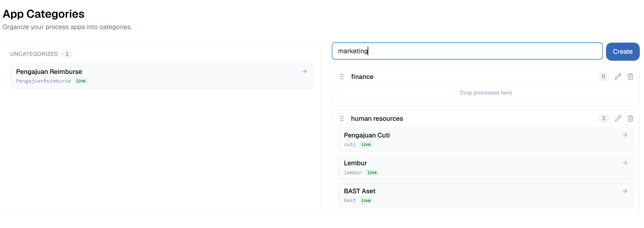Focus the new category name input field

click(467, 51)
